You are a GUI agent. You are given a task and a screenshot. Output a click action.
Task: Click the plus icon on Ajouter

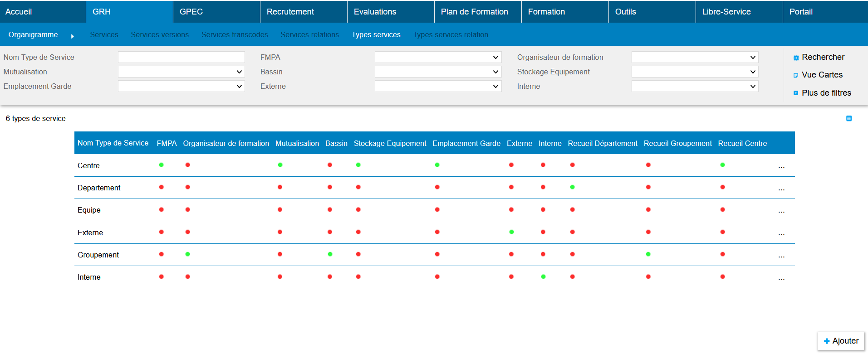(827, 341)
